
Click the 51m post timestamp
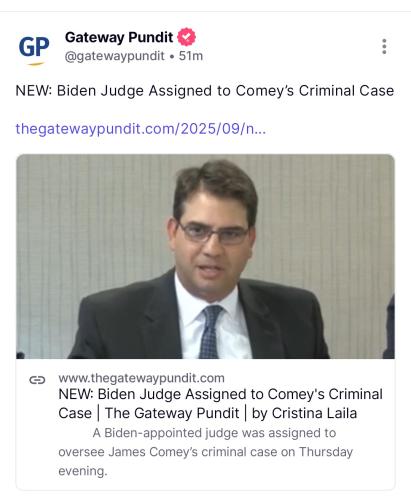point(191,56)
